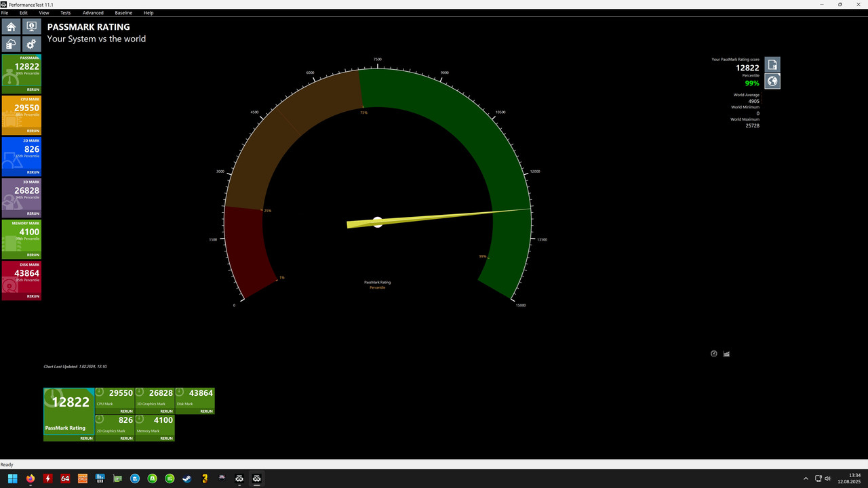The image size is (868, 488).
Task: Open the Edit menu
Action: [x=24, y=13]
